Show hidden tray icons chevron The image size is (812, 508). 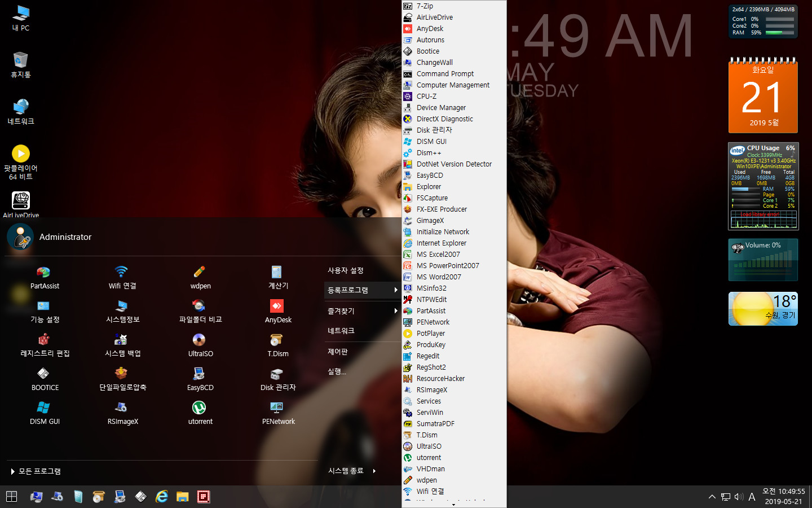(x=712, y=497)
